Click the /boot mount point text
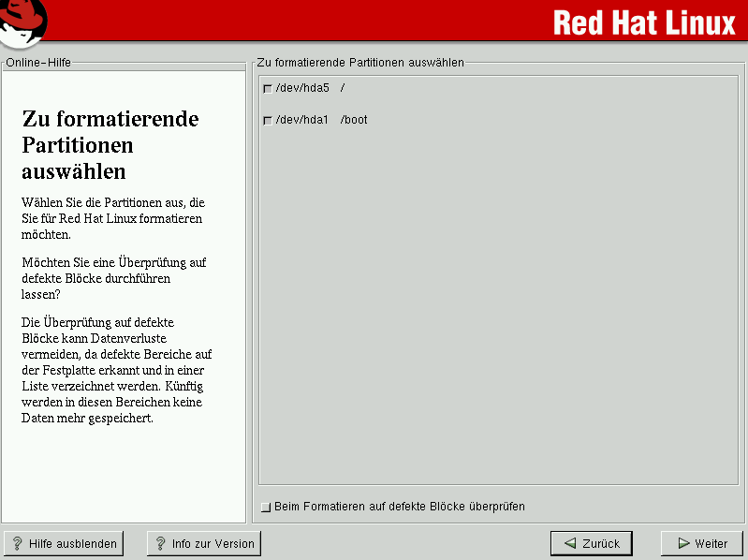The image size is (748, 560). [x=354, y=120]
